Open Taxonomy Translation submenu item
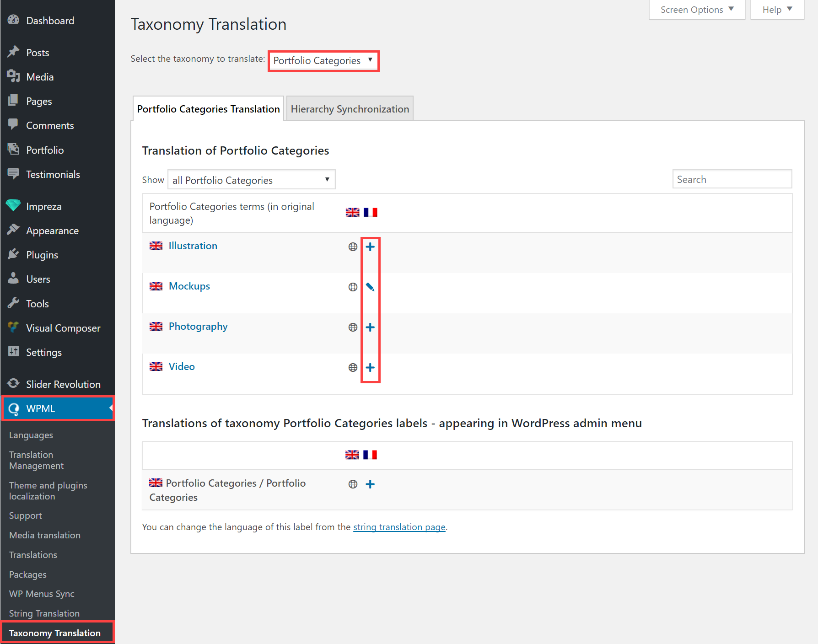This screenshot has height=644, width=818. (55, 633)
